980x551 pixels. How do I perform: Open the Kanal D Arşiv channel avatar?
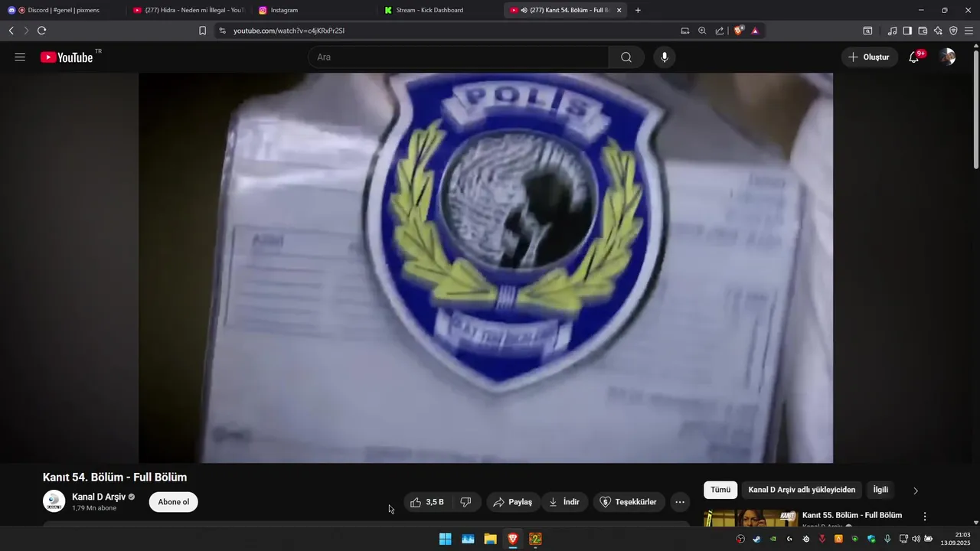click(54, 501)
